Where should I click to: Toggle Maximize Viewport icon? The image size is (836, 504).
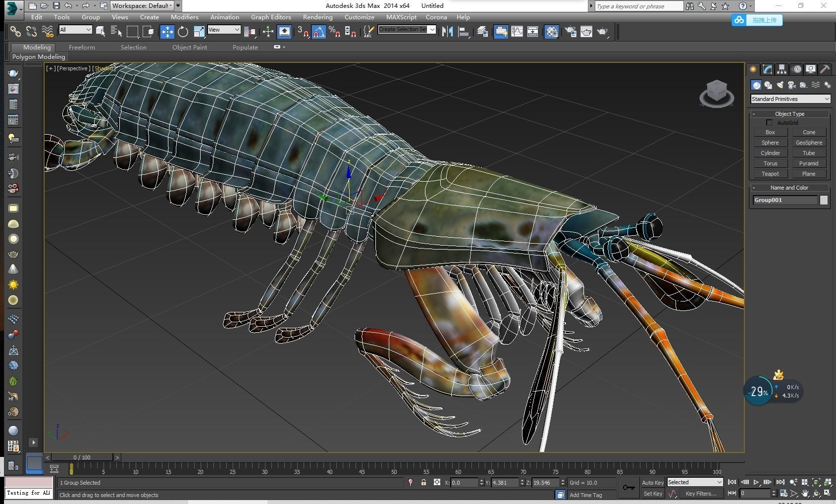click(827, 494)
